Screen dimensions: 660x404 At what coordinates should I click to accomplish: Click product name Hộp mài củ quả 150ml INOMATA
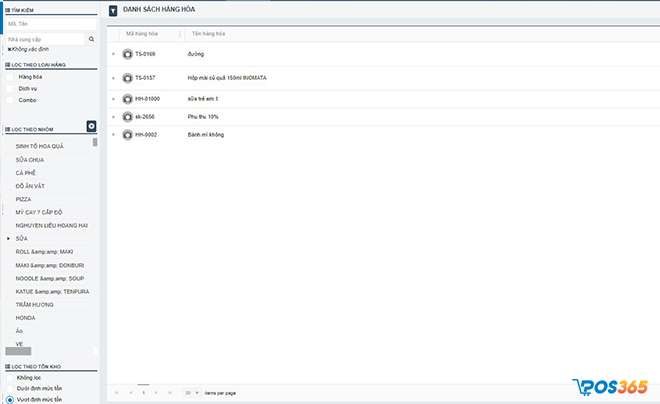(227, 78)
